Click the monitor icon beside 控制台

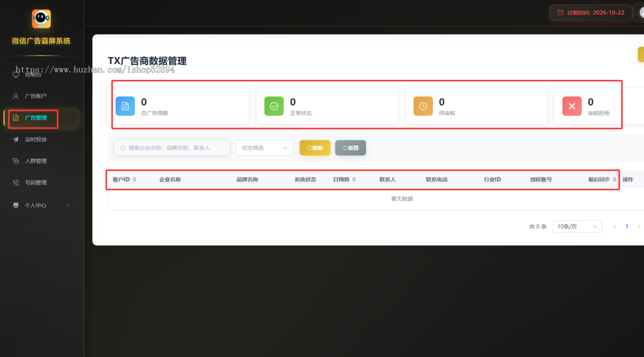[x=16, y=75]
